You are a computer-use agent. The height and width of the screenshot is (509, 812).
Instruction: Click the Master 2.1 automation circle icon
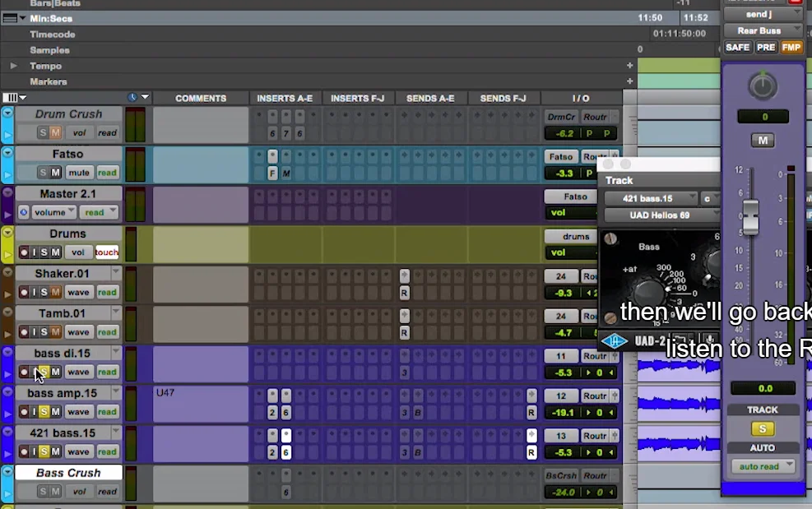coord(23,212)
